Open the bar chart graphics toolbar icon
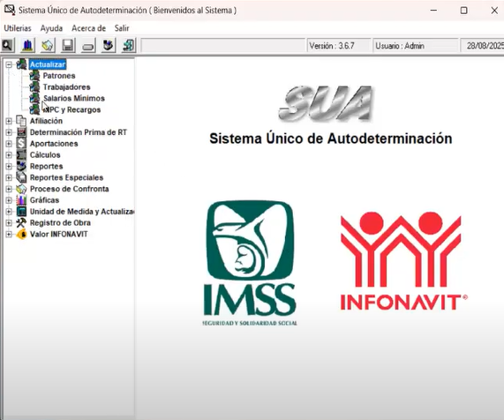 point(27,45)
